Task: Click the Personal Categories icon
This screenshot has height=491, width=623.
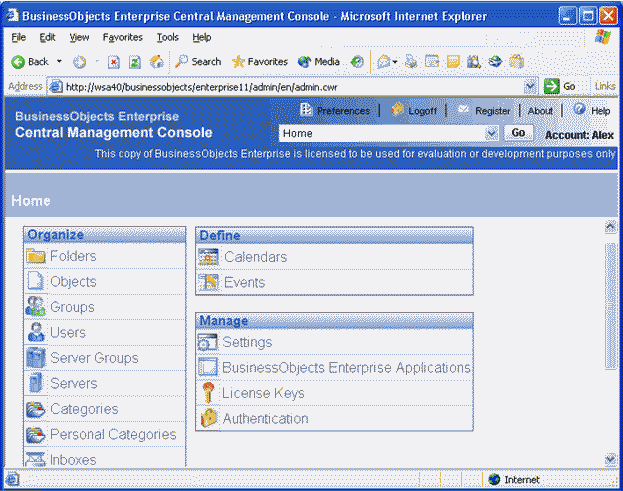Action: point(36,435)
